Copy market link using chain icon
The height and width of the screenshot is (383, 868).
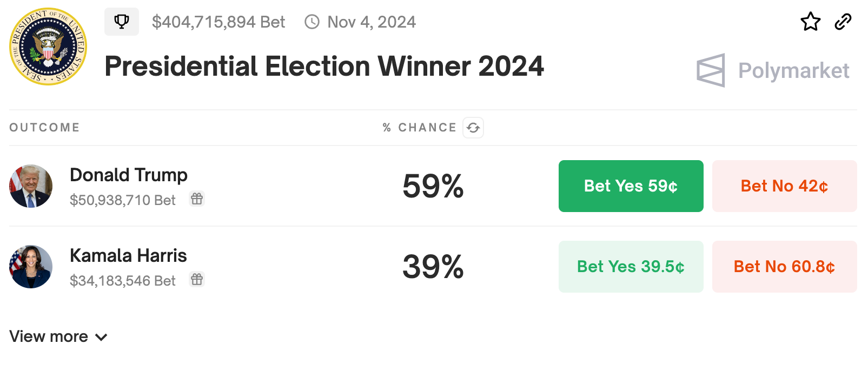point(843,22)
